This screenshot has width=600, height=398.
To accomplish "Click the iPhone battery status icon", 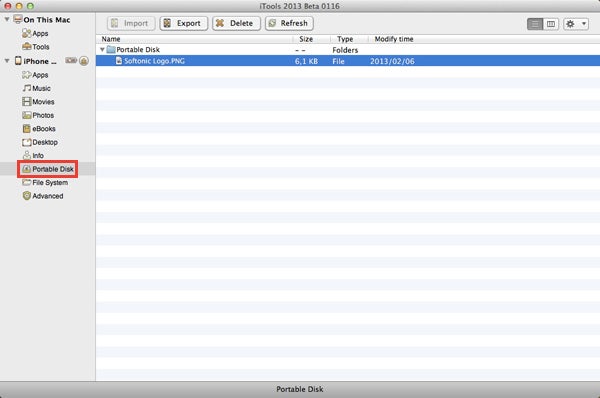I will coord(71,60).
